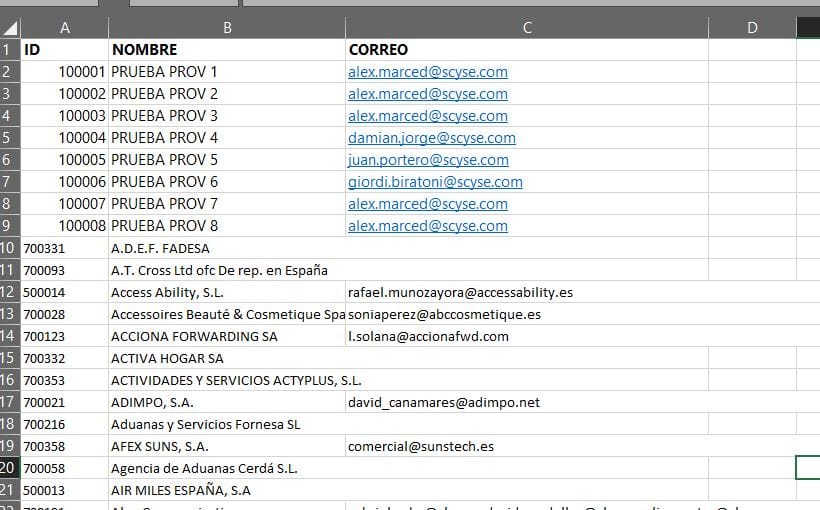Select cell with ID 100004

tap(64, 138)
